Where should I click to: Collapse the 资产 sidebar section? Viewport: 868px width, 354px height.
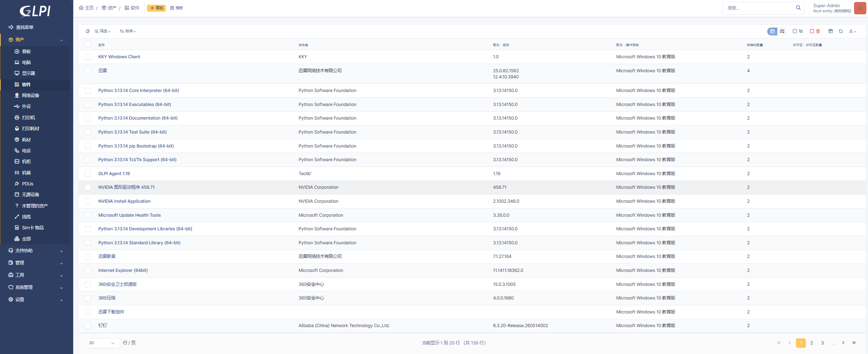tap(35, 40)
